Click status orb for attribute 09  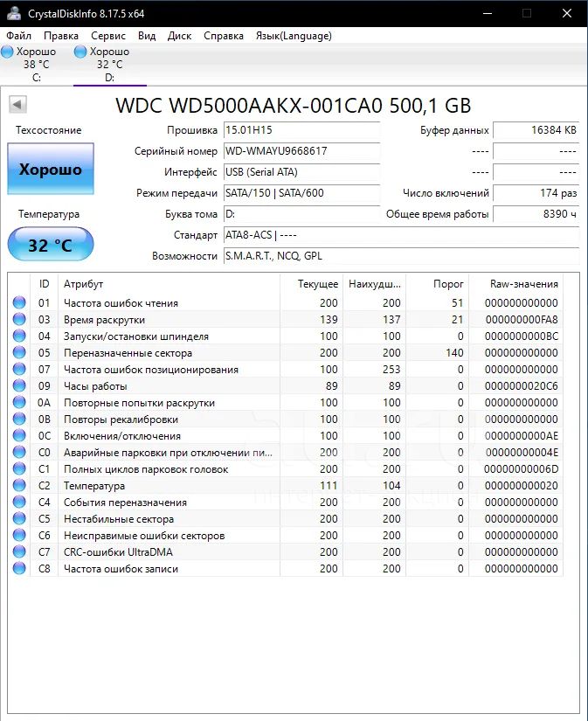point(19,385)
